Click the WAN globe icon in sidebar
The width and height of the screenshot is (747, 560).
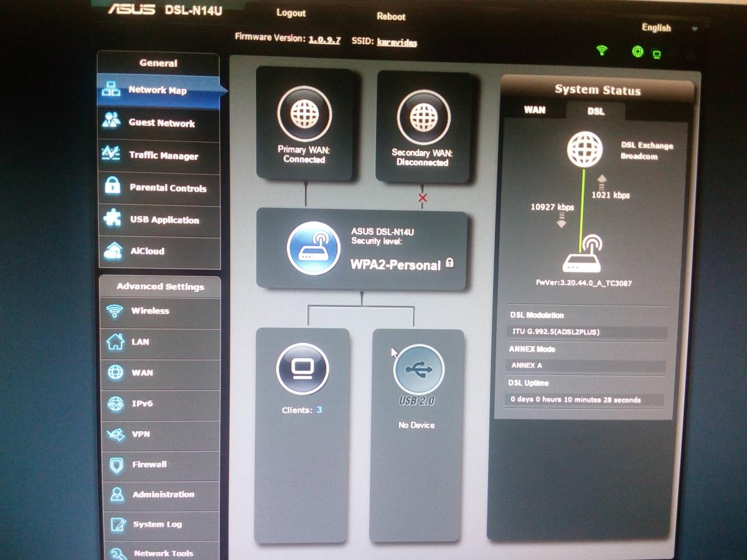(x=116, y=372)
